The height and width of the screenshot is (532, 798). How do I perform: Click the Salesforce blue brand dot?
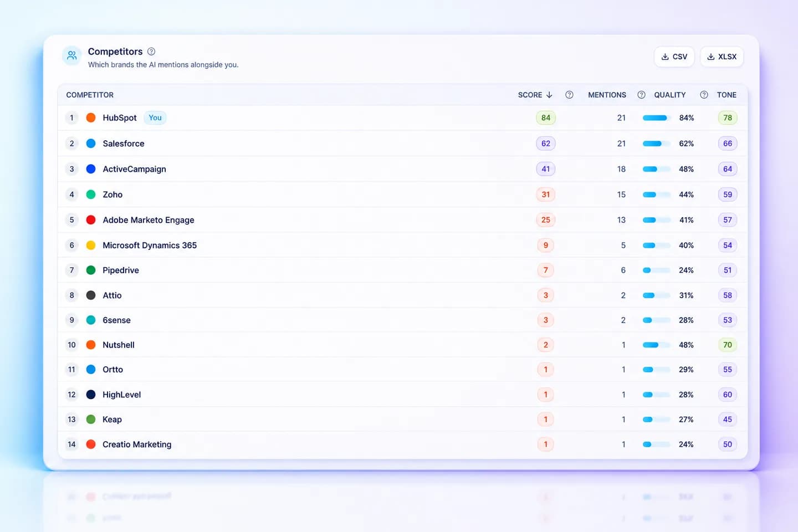pos(91,144)
